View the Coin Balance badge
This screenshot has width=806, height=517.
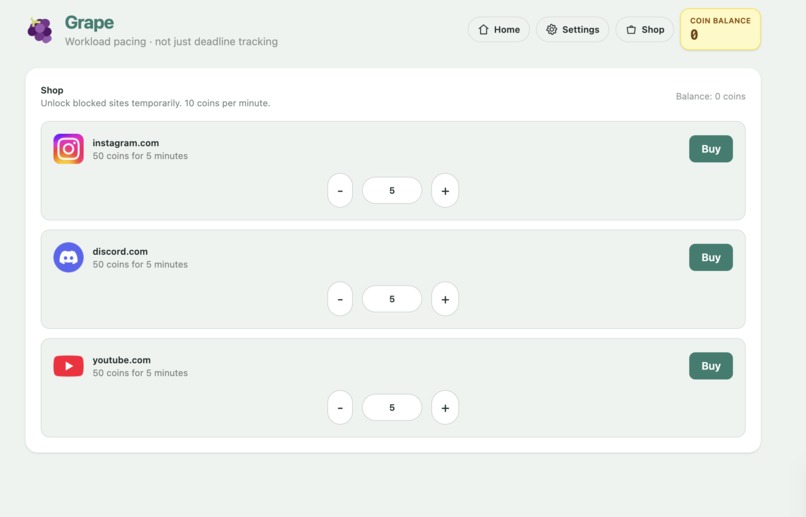pyautogui.click(x=720, y=29)
